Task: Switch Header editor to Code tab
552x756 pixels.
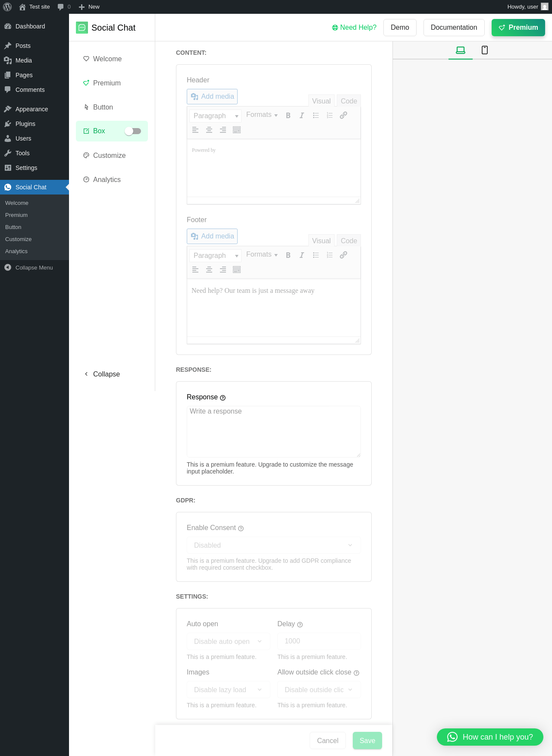Action: [348, 101]
